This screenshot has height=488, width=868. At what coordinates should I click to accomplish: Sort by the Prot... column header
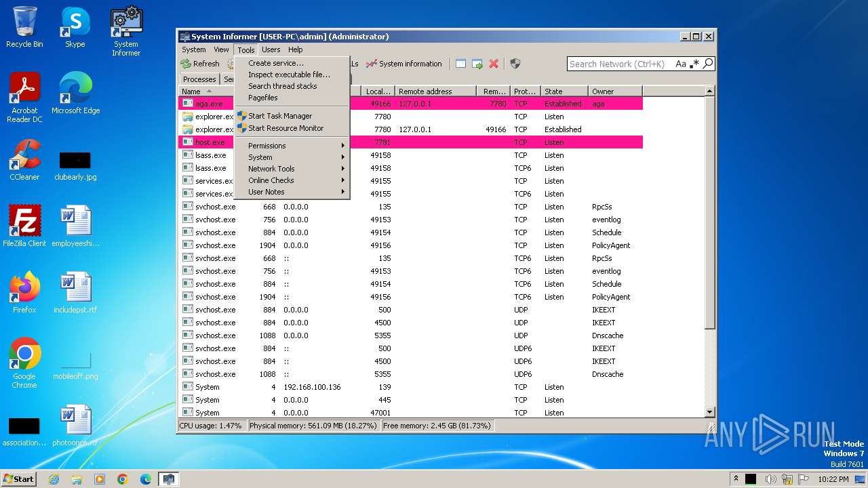tap(526, 91)
